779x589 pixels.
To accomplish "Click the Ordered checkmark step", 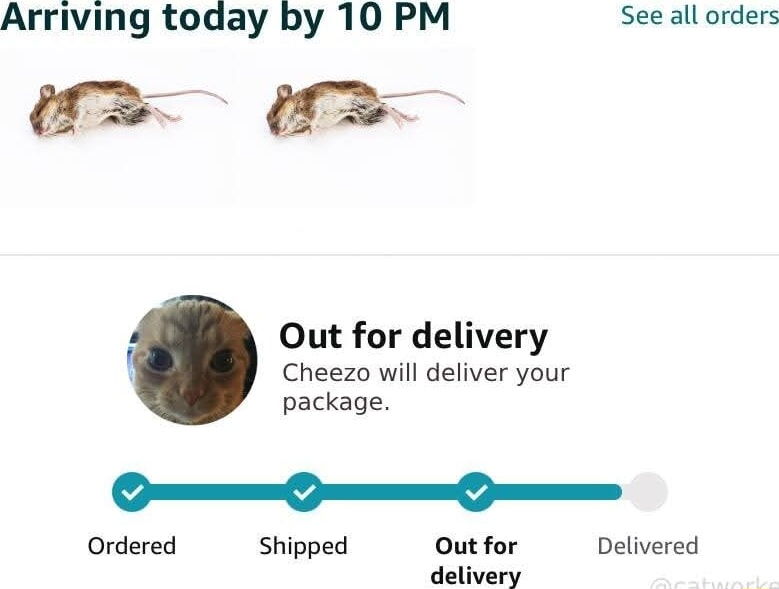I will pos(132,492).
